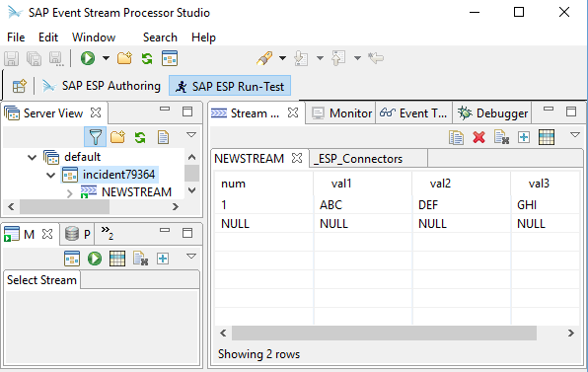Click the Save icon in the main toolbar
The image size is (588, 372).
(x=11, y=58)
